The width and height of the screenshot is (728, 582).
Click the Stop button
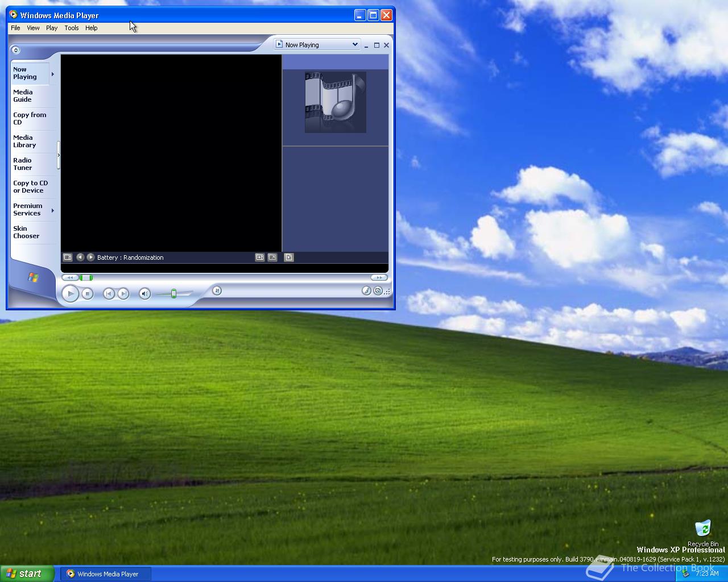(87, 294)
